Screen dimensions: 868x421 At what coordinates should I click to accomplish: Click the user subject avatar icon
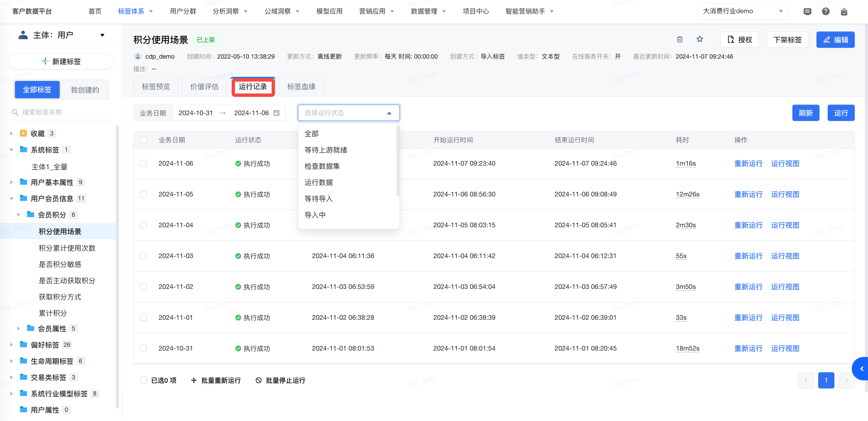click(x=23, y=35)
